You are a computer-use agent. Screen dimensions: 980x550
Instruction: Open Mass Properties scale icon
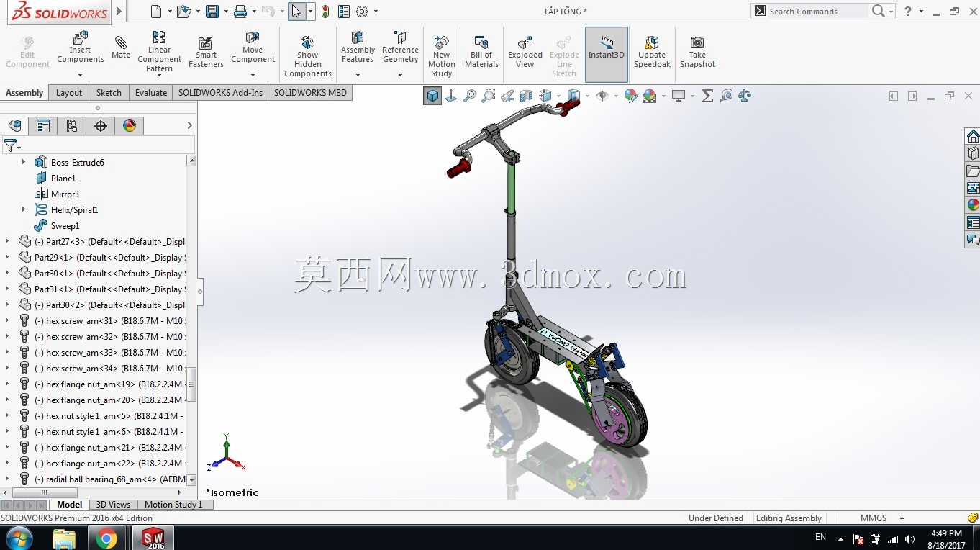click(745, 96)
